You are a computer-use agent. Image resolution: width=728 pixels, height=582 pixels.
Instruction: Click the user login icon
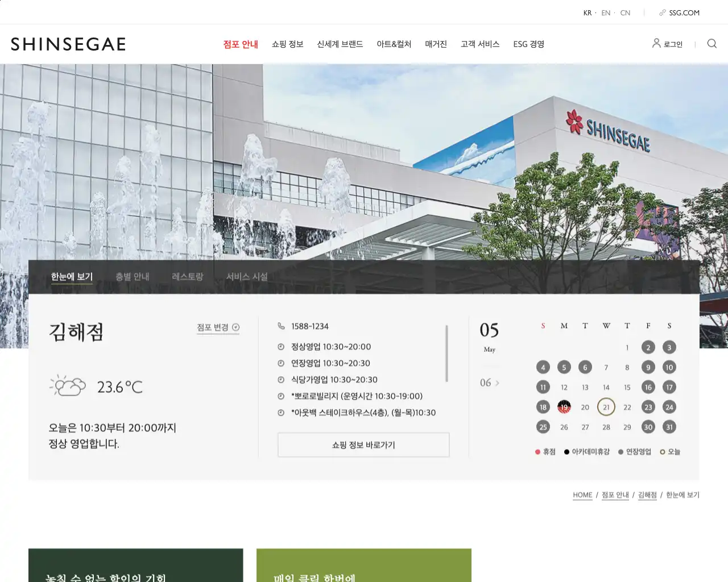tap(656, 43)
